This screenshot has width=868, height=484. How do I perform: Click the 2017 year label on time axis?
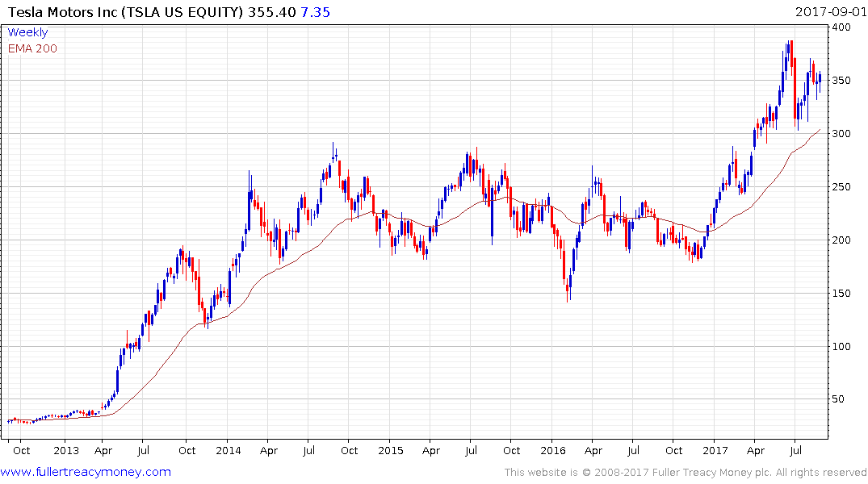715,450
